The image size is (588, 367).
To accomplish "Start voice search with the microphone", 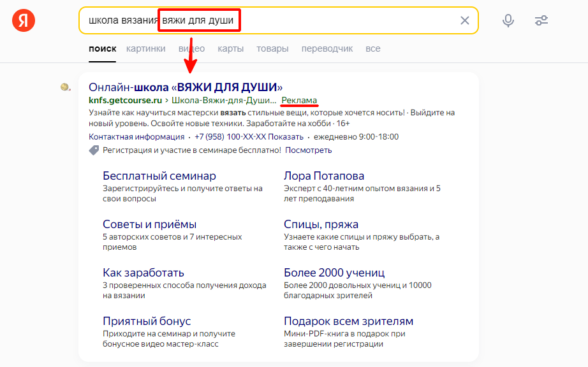I will coord(508,20).
